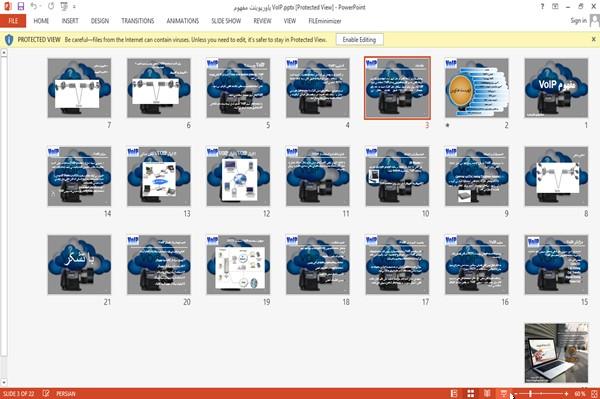
Task: Switch to the REVIEW tab
Action: point(262,21)
